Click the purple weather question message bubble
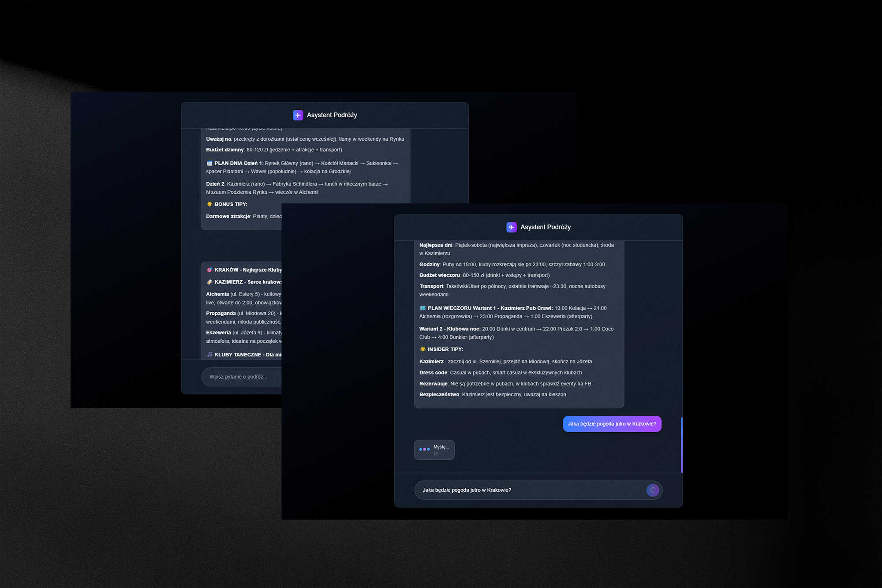 click(612, 424)
